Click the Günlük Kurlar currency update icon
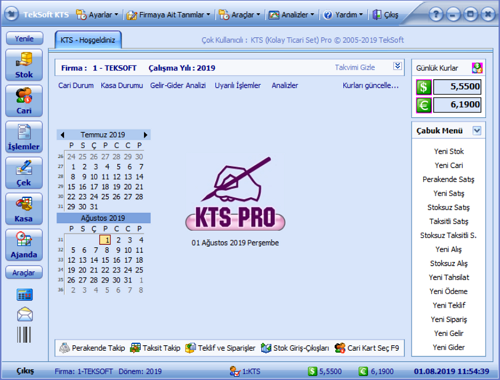This screenshot has width=500, height=380. click(x=477, y=68)
